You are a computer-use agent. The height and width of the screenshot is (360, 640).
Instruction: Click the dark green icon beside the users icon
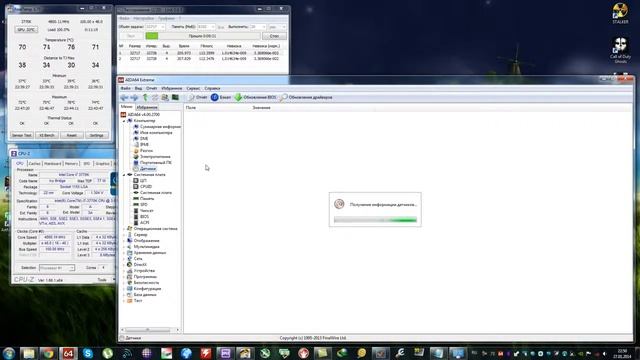coord(175,98)
